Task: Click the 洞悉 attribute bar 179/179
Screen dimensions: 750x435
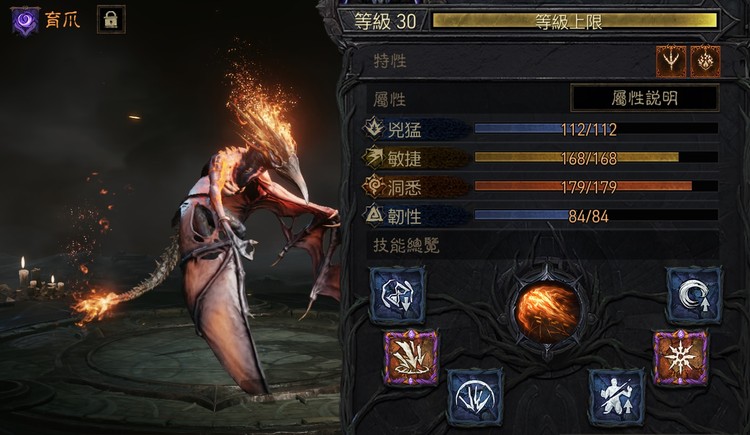Action: pyautogui.click(x=596, y=186)
